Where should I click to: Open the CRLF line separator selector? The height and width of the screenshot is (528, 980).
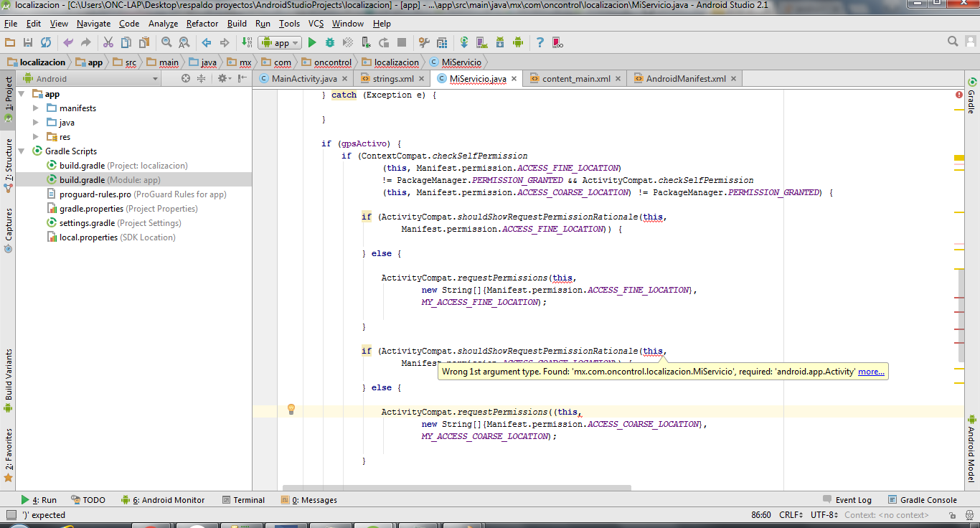click(791, 514)
